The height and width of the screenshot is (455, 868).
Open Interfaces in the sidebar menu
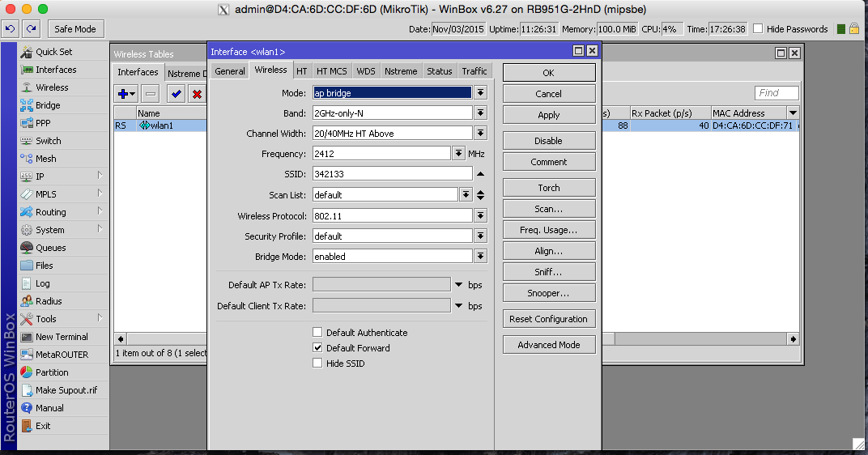click(63, 70)
